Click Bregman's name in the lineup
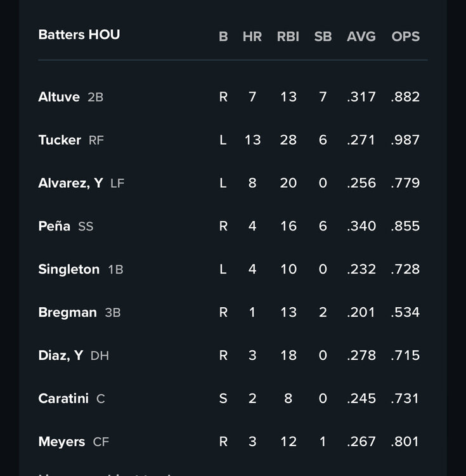 click(67, 313)
